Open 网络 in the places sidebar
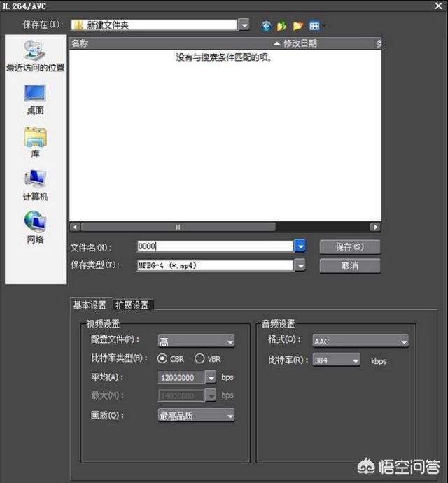Image resolution: width=448 pixels, height=483 pixels. [35, 227]
